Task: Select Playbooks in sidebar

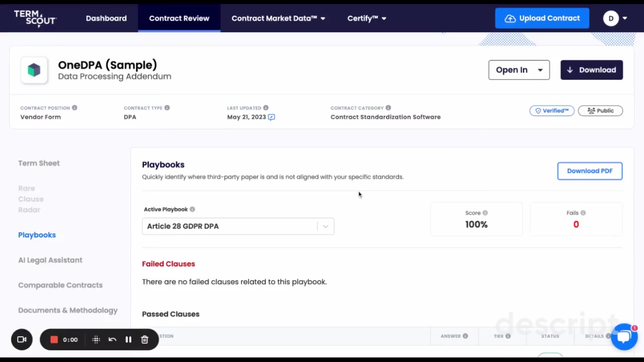Action: pyautogui.click(x=37, y=235)
